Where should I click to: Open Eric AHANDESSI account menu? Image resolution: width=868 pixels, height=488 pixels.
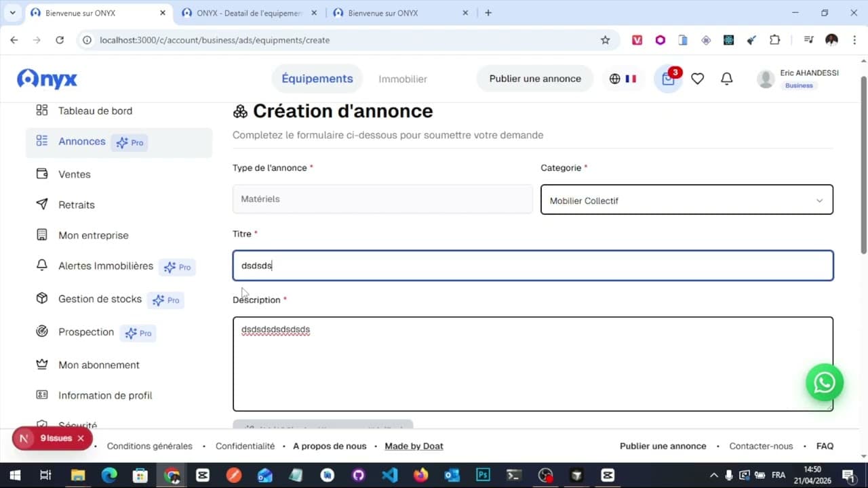coord(798,79)
